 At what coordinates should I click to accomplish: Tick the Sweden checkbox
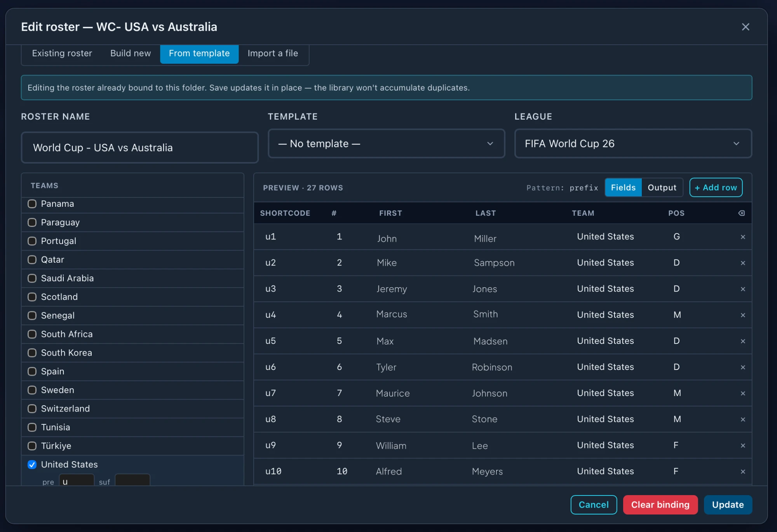[x=32, y=390]
